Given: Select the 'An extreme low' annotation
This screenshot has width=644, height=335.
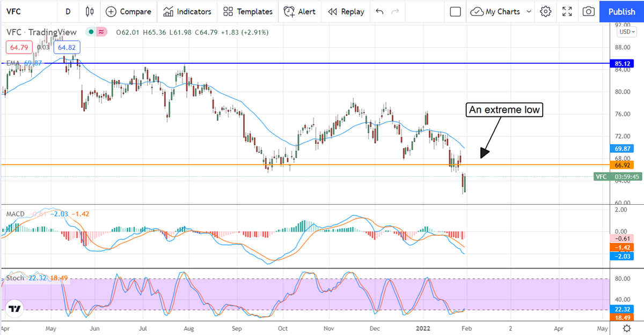Looking at the screenshot, I should tap(504, 110).
